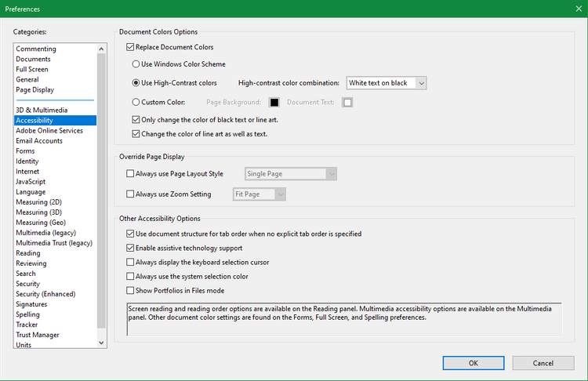Image resolution: width=588 pixels, height=381 pixels.
Task: Open Multimedia Trust (legacy) category
Action: click(x=54, y=243)
